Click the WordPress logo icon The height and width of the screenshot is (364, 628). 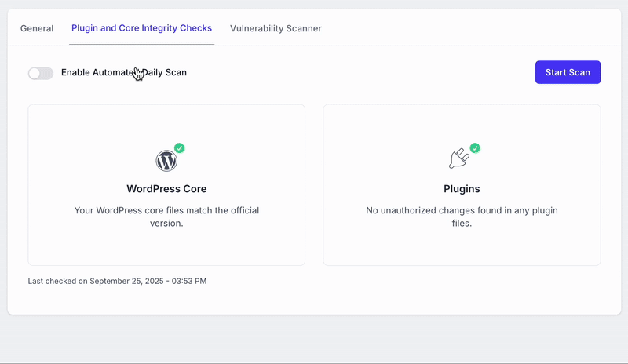[x=166, y=162]
